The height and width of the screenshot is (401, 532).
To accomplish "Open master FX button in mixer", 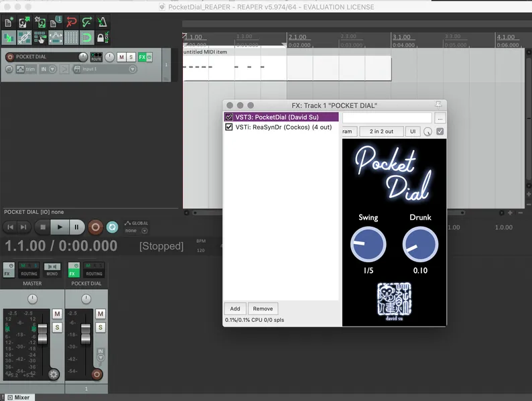I will pos(9,270).
